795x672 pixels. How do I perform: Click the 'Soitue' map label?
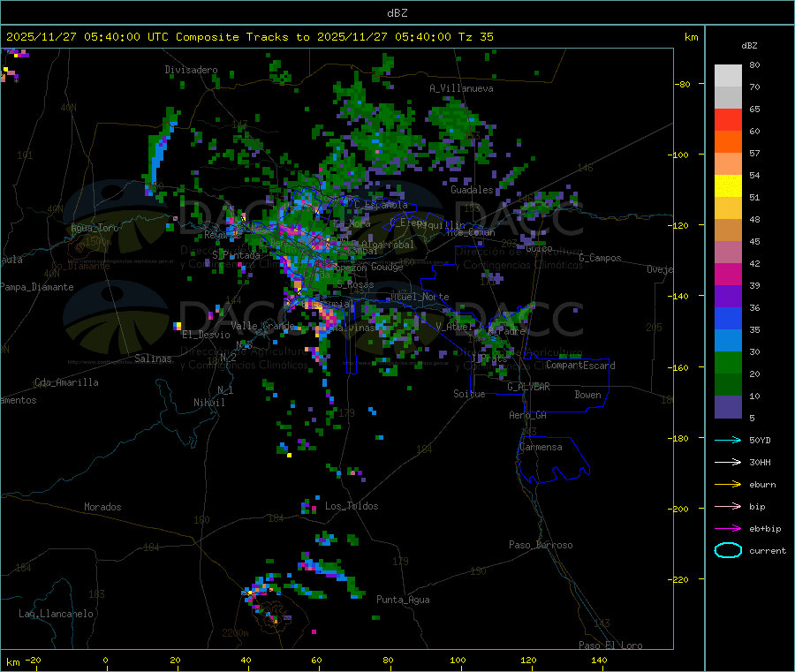[469, 394]
